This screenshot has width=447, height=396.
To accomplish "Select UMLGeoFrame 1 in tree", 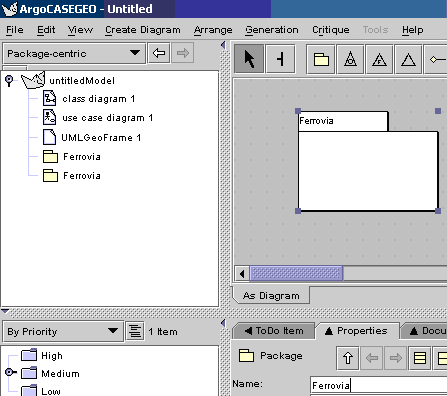I will point(101,137).
